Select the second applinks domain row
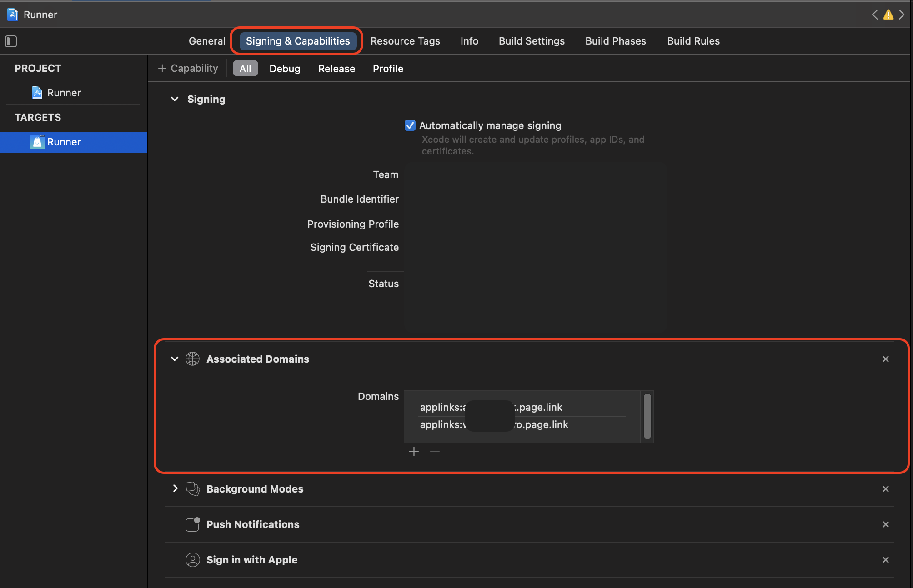Image resolution: width=913 pixels, height=588 pixels. click(x=522, y=424)
